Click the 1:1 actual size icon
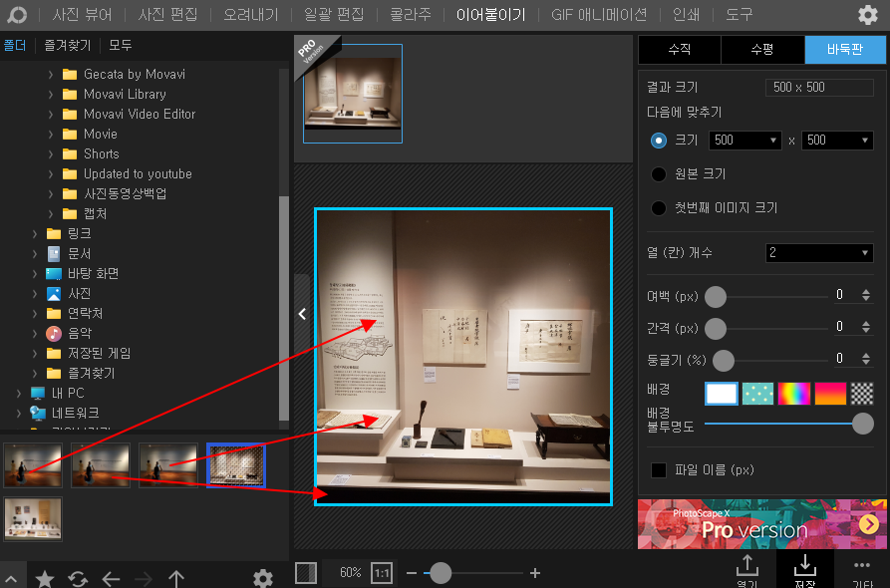The image size is (890, 588). (x=382, y=573)
